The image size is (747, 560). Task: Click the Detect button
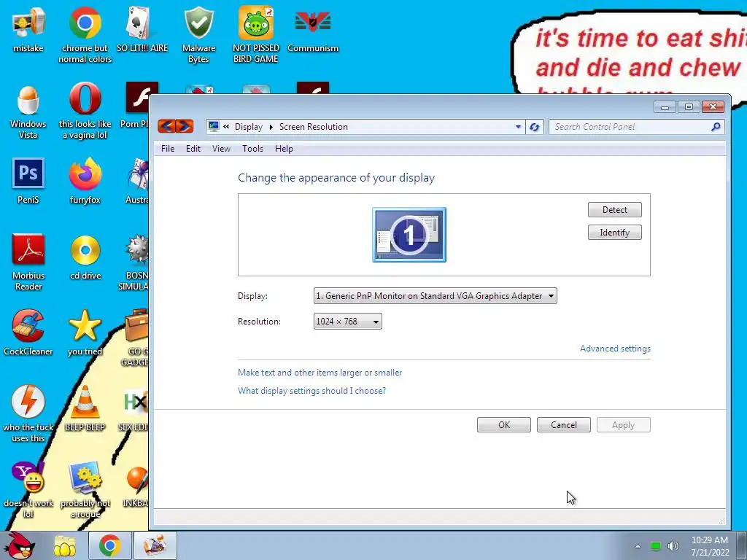click(614, 209)
